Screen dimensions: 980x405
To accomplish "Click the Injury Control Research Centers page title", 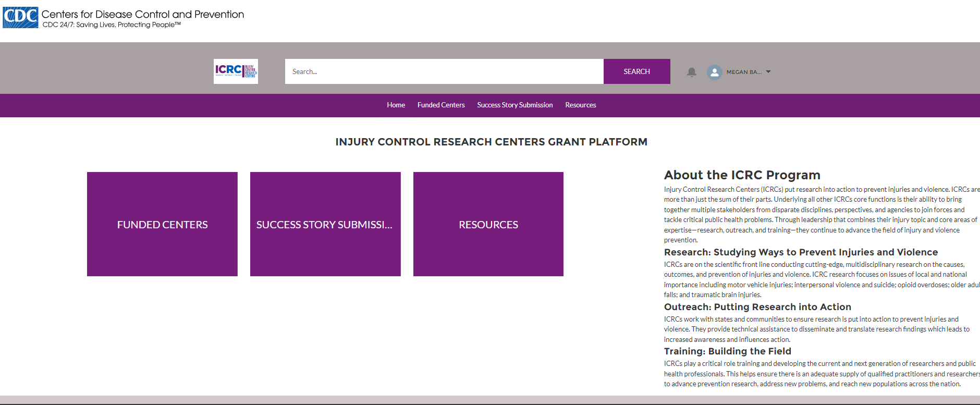I will click(x=491, y=142).
